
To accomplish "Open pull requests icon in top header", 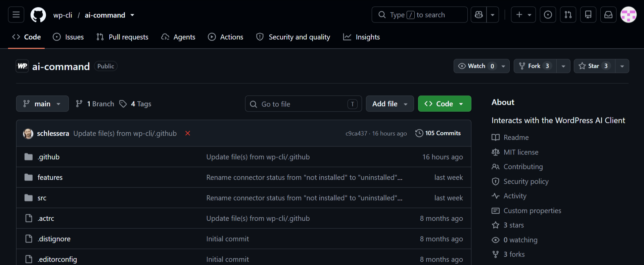I will [568, 15].
